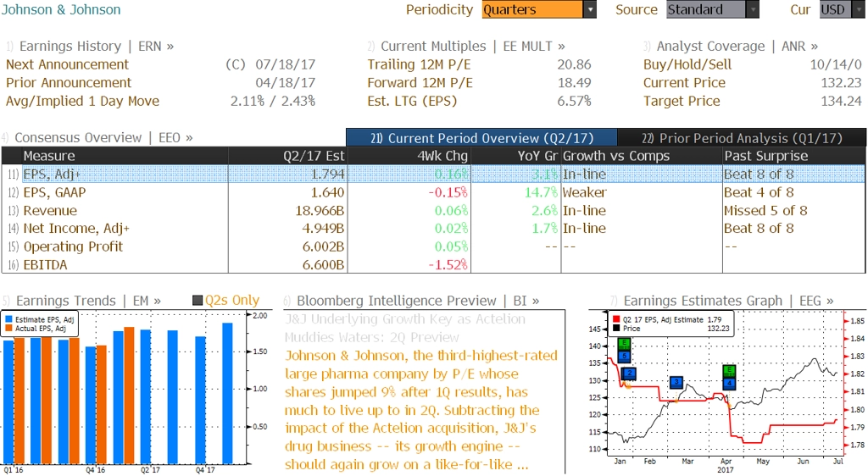Click the blue event marker numbered 5

pos(625,356)
